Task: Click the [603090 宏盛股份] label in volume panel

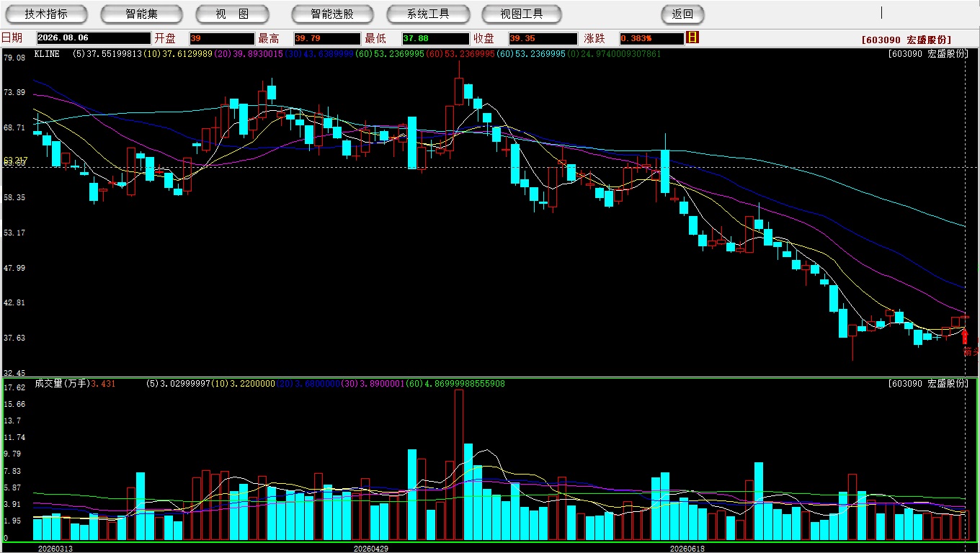Action: coord(928,384)
